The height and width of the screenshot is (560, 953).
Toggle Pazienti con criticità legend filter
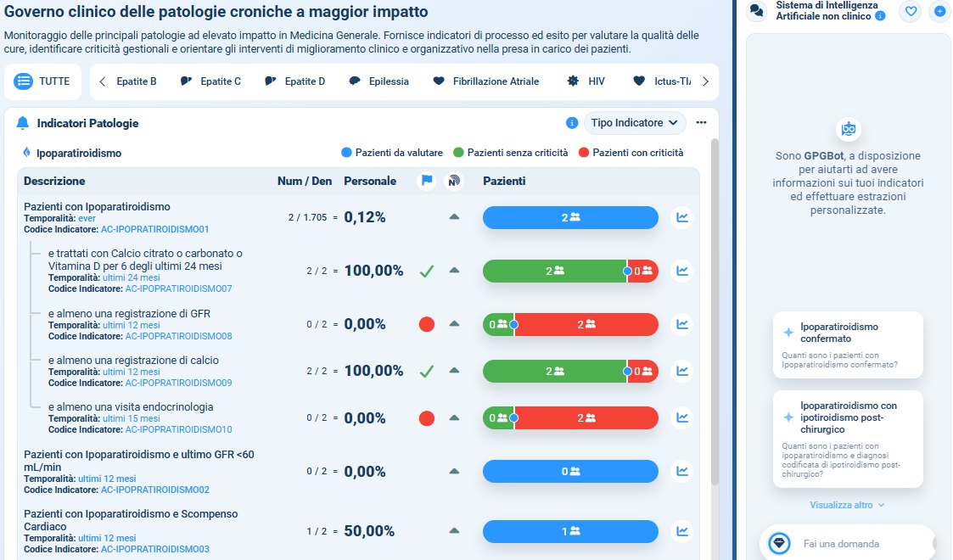click(x=631, y=153)
